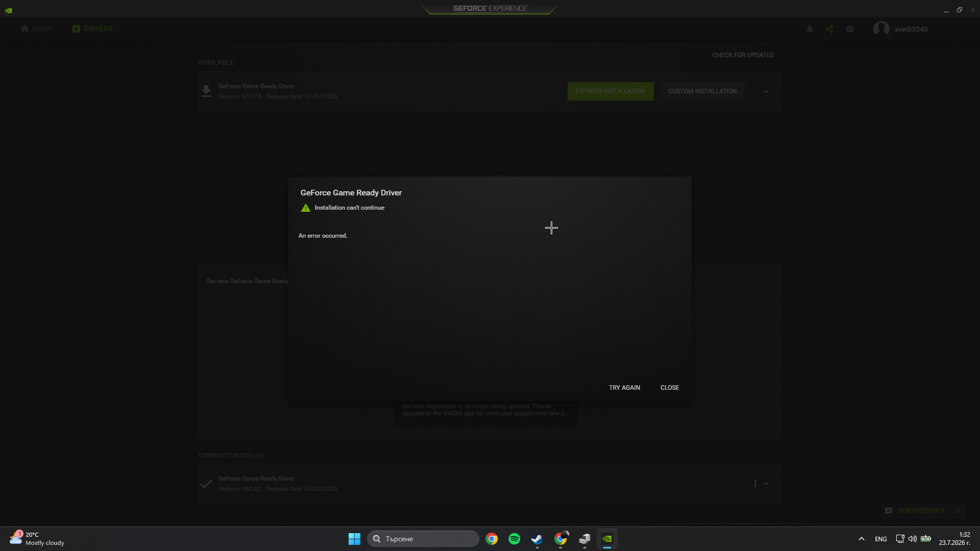Click the "An error occurred." text

point(323,236)
